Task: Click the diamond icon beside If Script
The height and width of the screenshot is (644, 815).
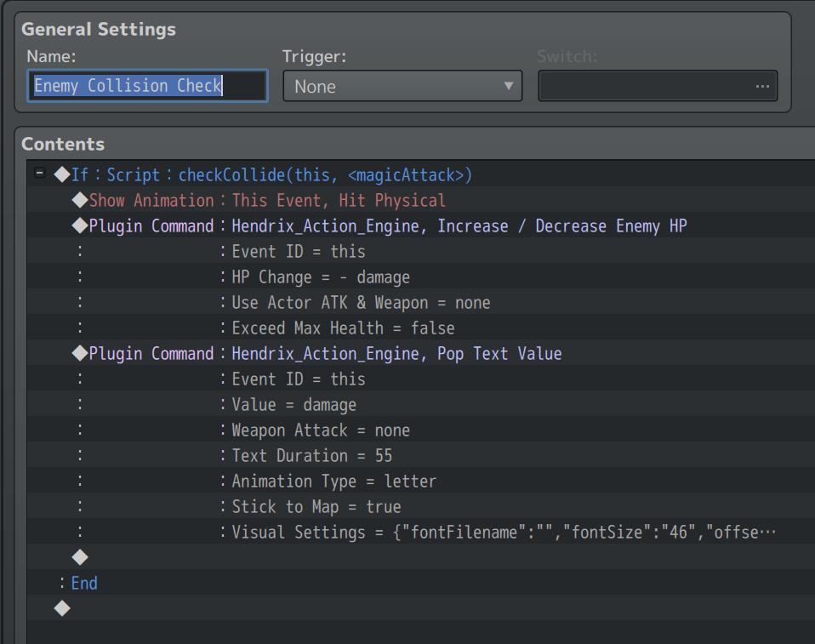Action: click(x=62, y=174)
